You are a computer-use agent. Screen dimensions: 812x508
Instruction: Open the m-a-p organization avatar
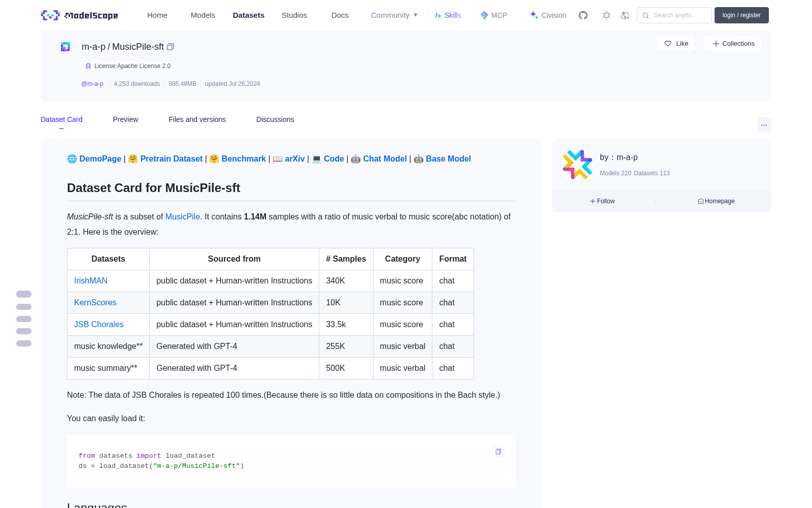tap(578, 165)
